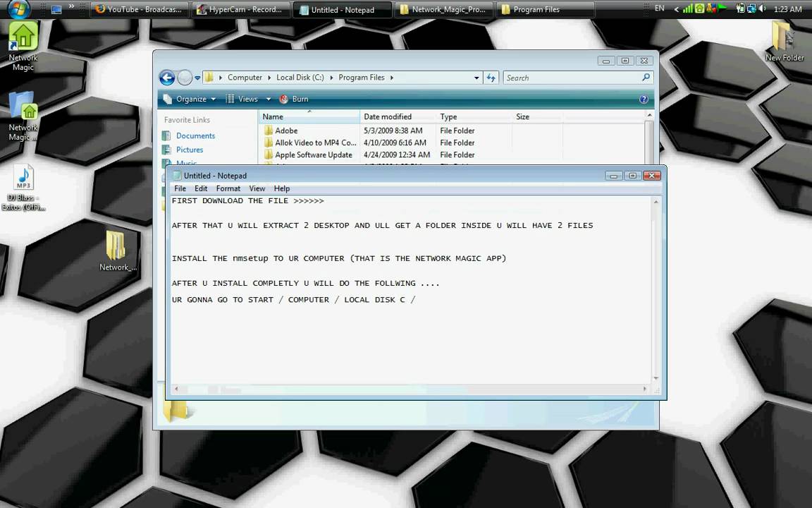Viewport: 812px width, 508px height.
Task: Click Show Desktop quick launch icon
Action: (56, 9)
